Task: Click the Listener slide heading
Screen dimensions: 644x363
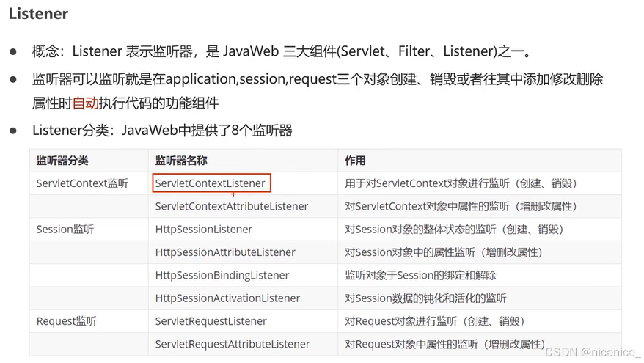Action: click(x=39, y=13)
